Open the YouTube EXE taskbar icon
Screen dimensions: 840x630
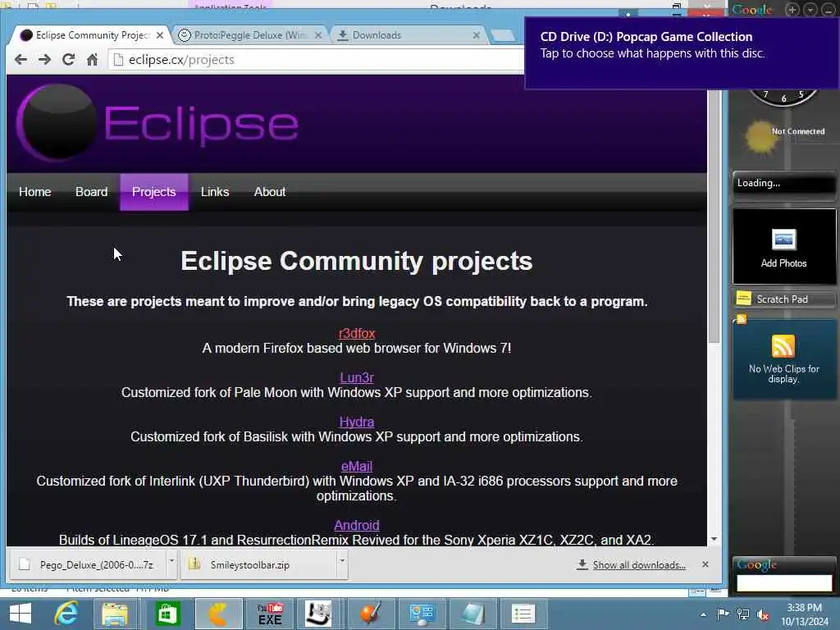(x=269, y=614)
